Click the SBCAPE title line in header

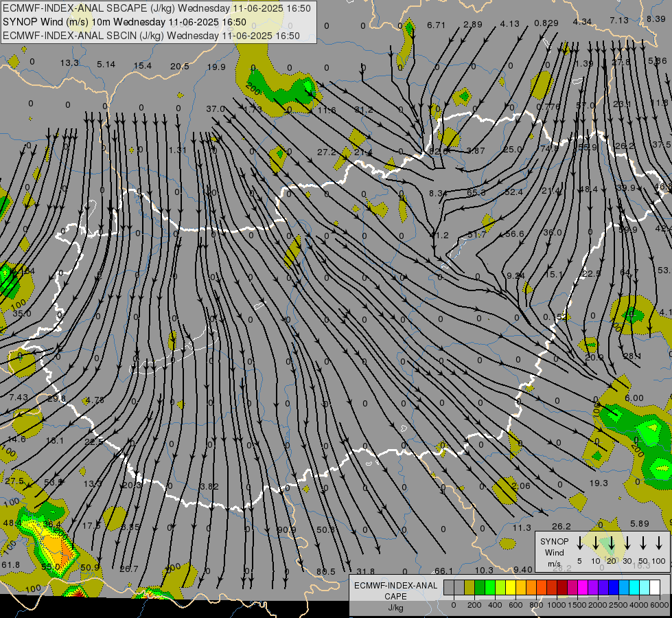tap(157, 8)
